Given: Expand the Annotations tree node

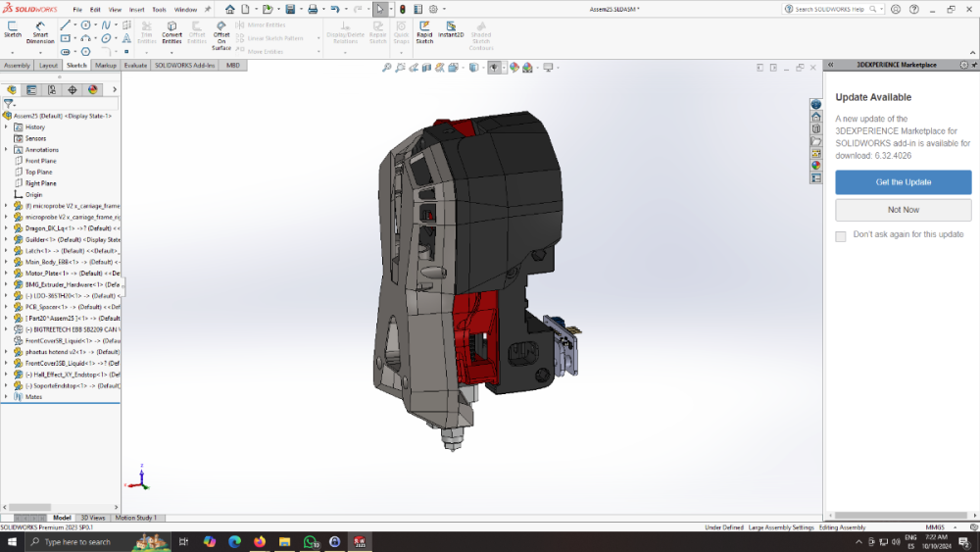Looking at the screenshot, I should (6, 149).
